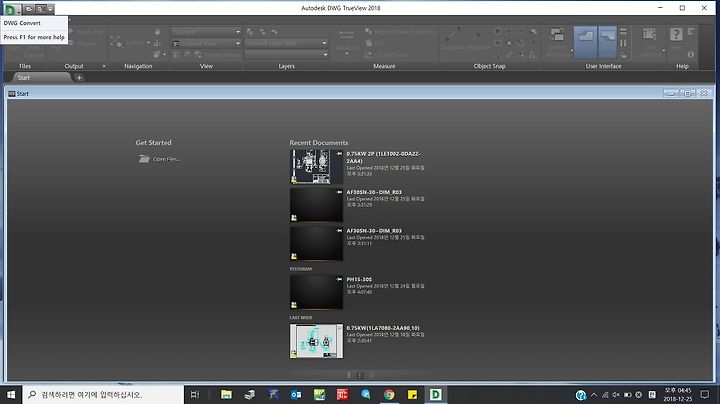Image resolution: width=720 pixels, height=404 pixels.
Task: Select middle recent-documents view size button
Action: pyautogui.click(x=360, y=375)
